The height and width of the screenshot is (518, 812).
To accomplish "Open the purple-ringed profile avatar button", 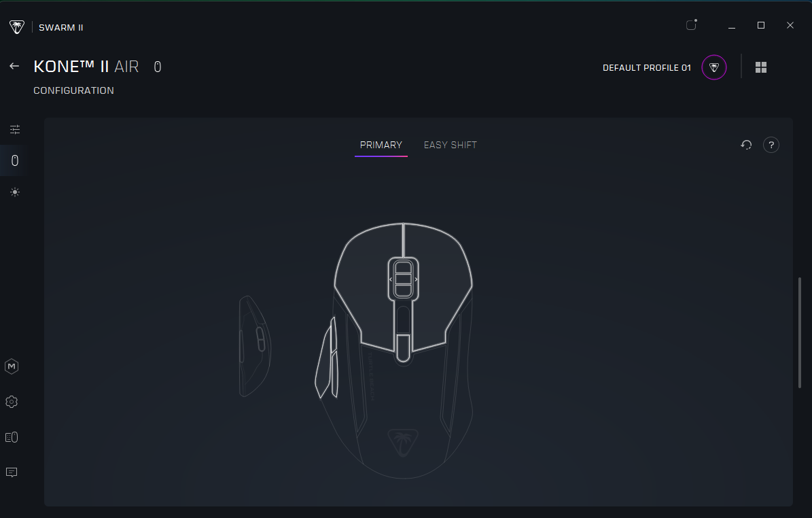I will 714,67.
